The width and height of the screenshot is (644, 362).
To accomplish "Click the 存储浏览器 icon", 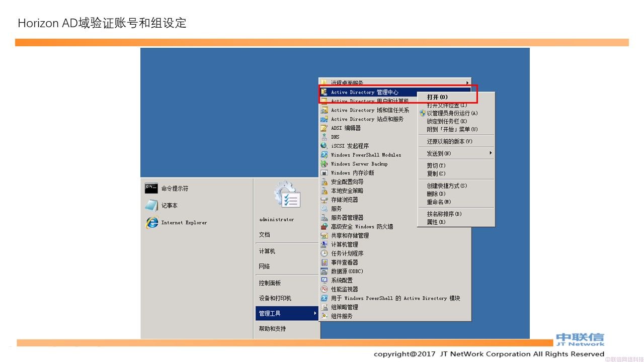I will point(325,200).
